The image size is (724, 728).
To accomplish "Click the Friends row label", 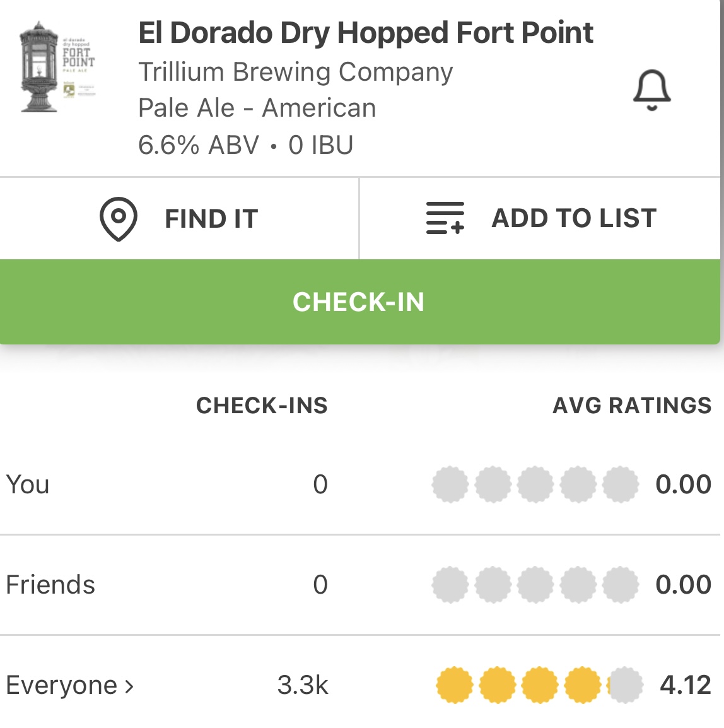I will coord(50,585).
